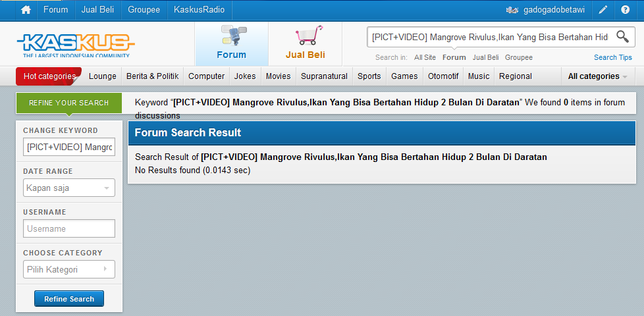Viewport: 644px width, 316px height.
Task: Click the help question mark icon
Action: 625,10
